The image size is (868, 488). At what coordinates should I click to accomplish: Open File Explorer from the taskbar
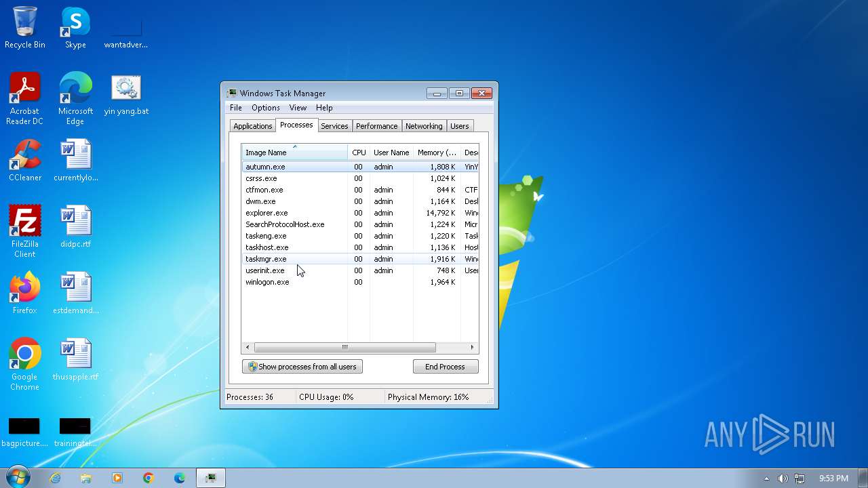click(x=86, y=478)
